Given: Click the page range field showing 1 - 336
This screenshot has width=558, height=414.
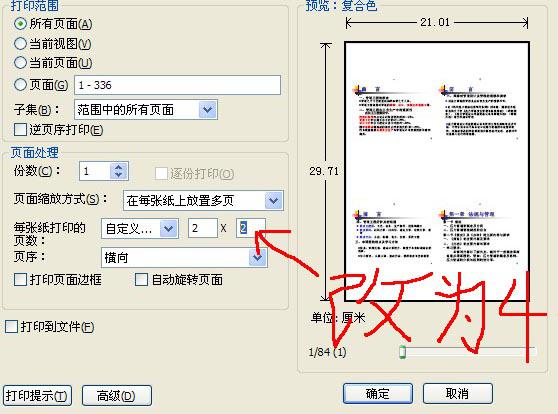Looking at the screenshot, I should tap(177, 85).
